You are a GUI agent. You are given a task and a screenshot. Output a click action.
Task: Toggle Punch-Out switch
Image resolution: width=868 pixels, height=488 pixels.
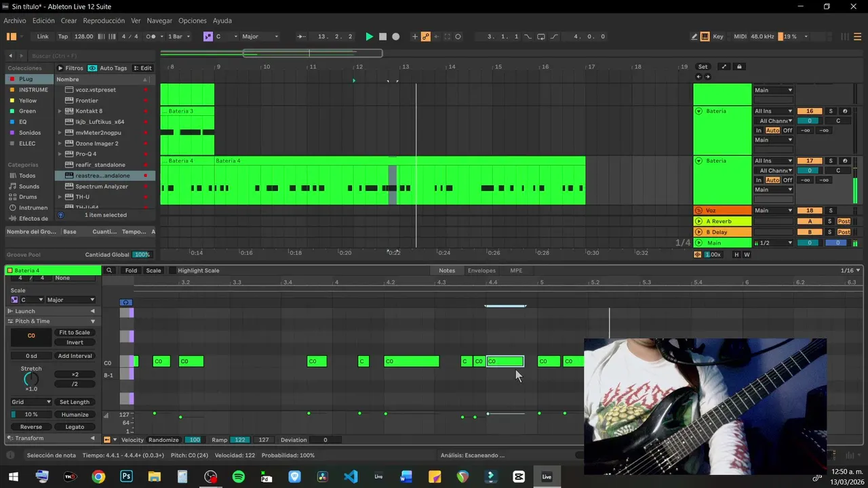(x=554, y=37)
